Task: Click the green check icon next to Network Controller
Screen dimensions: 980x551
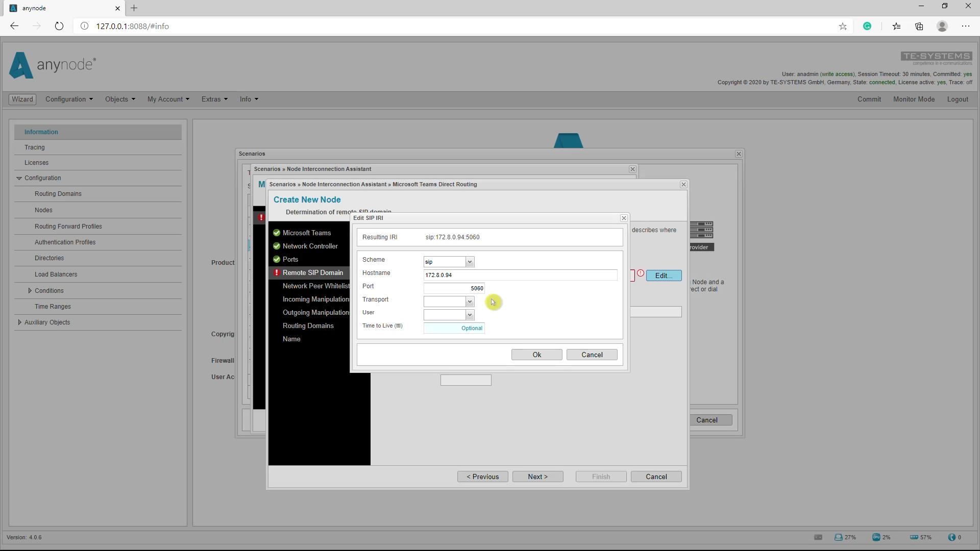Action: coord(277,246)
